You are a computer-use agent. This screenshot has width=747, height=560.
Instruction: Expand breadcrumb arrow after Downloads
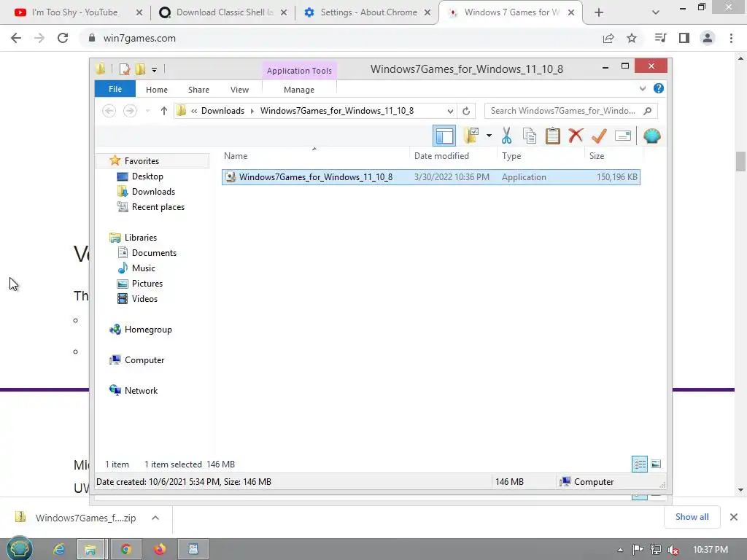(252, 111)
